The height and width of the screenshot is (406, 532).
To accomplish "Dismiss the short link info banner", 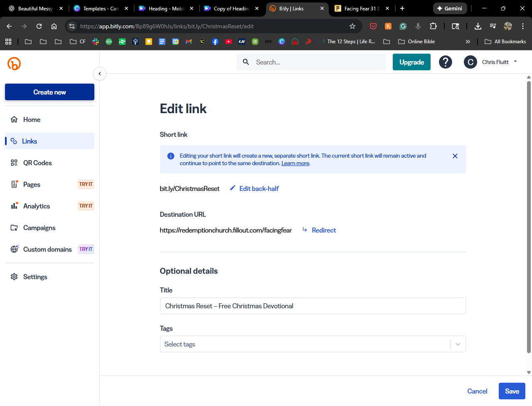I will (x=455, y=156).
